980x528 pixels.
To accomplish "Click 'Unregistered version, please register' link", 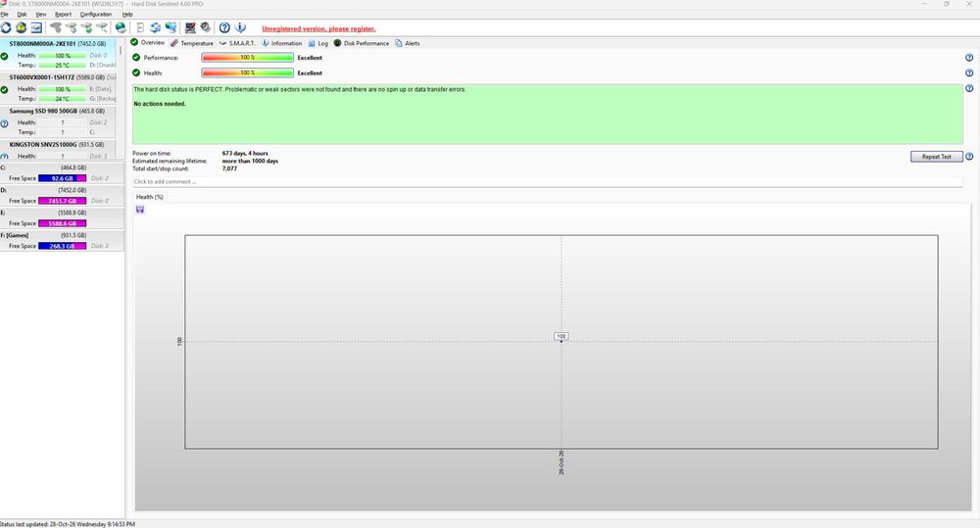I will [318, 28].
